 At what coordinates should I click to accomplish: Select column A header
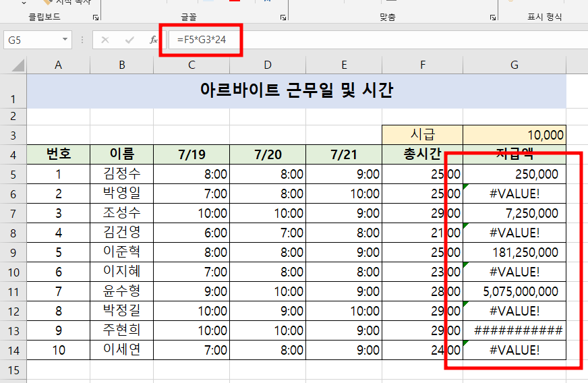(58, 65)
